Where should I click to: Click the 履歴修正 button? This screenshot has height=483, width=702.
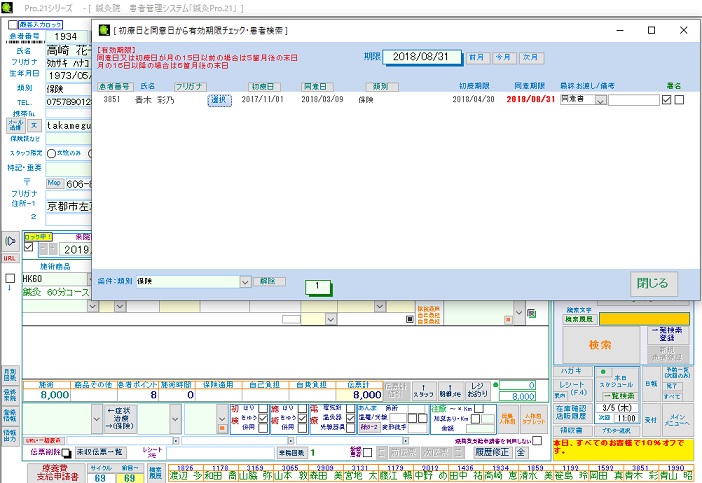492,452
